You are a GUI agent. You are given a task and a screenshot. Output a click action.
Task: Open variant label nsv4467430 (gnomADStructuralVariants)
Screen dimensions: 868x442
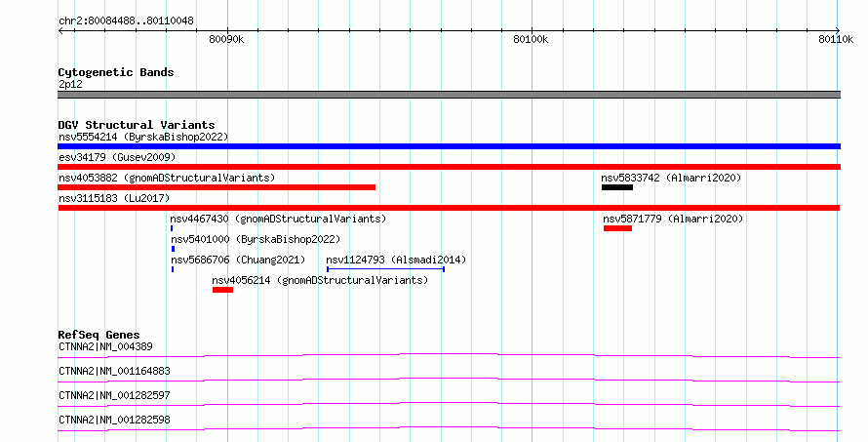tap(278, 219)
